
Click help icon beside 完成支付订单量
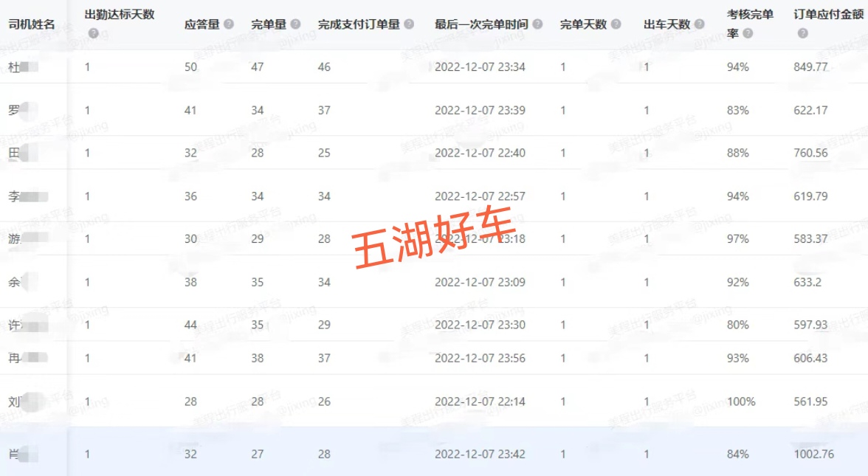409,24
